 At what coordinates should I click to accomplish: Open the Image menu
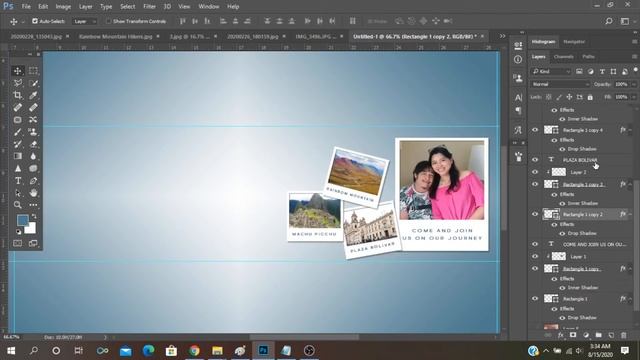click(x=63, y=7)
